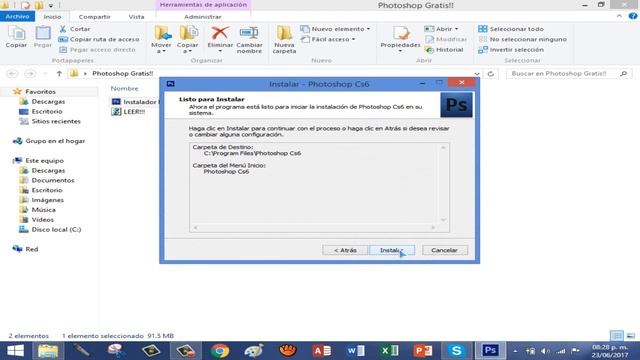Click Instalar to start installation
Screen dimensions: 640x360
coord(392,250)
